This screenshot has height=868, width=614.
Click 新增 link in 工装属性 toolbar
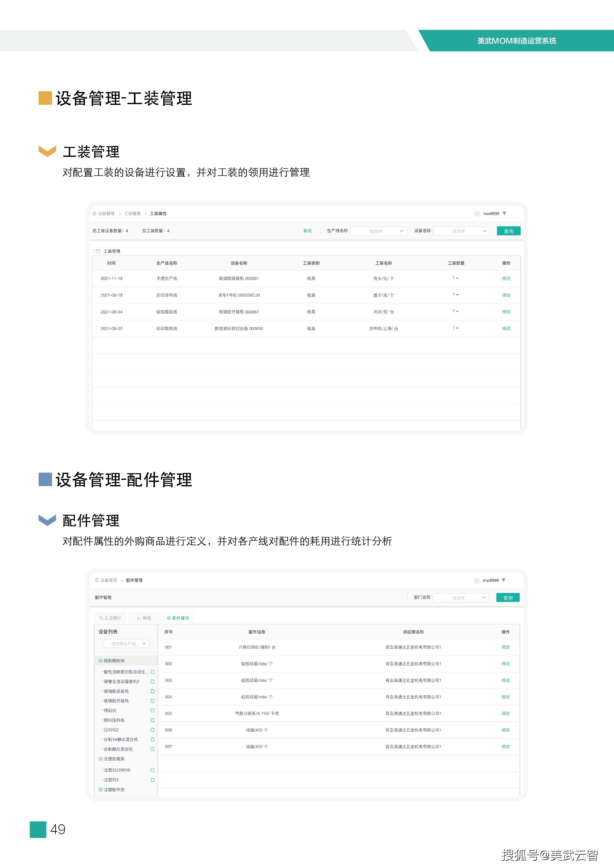(x=307, y=231)
